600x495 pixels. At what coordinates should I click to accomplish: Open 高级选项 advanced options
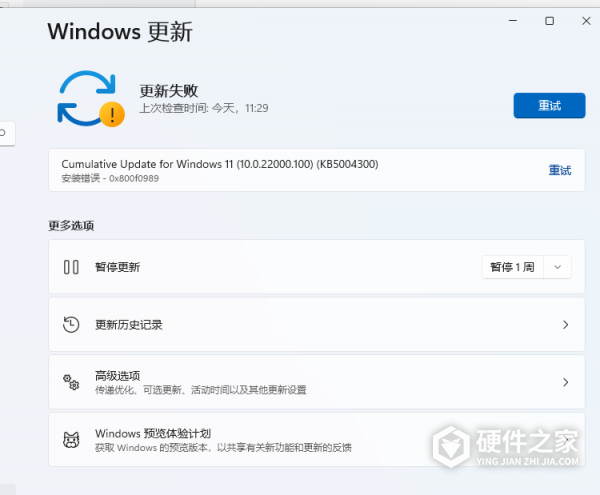click(x=316, y=382)
